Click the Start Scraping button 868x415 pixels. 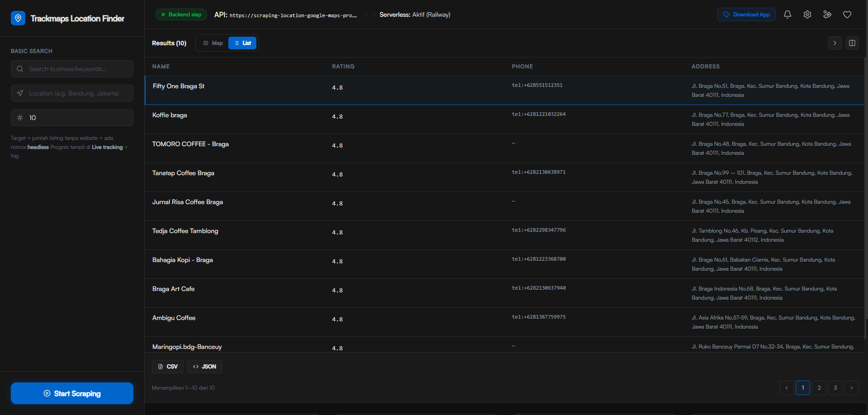tap(72, 393)
